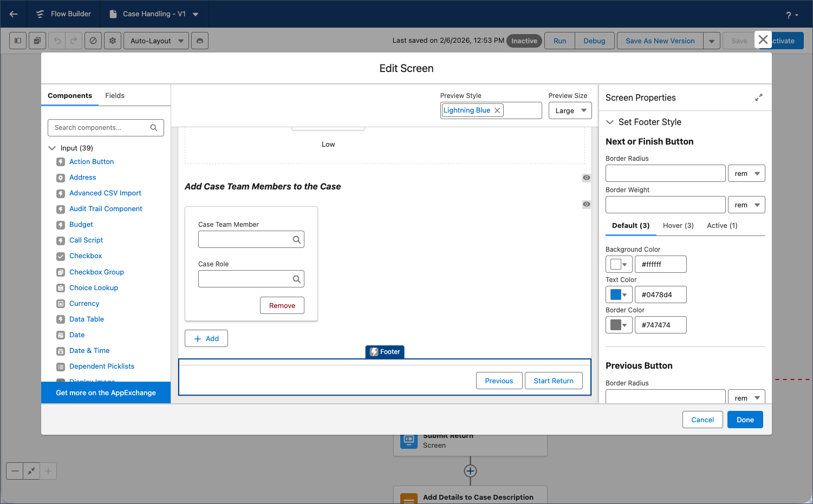The image size is (813, 504).
Task: Collapse the Set Footer Style section
Action: tap(610, 122)
